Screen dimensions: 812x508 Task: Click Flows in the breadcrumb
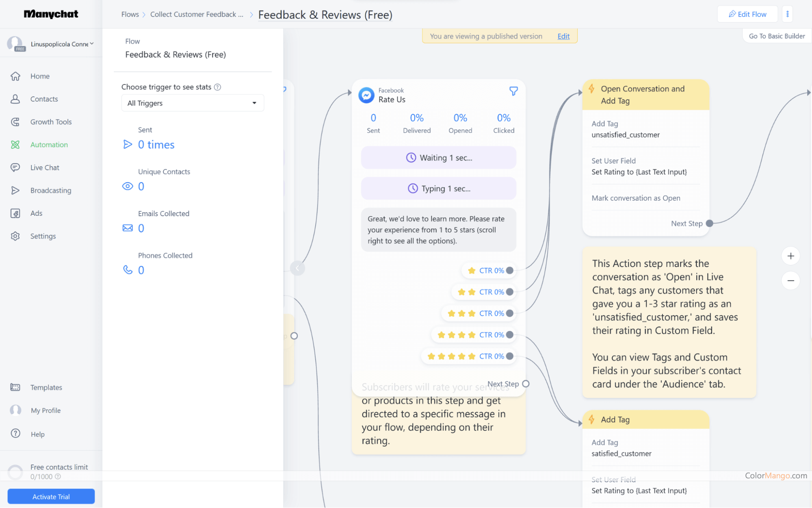pos(130,14)
